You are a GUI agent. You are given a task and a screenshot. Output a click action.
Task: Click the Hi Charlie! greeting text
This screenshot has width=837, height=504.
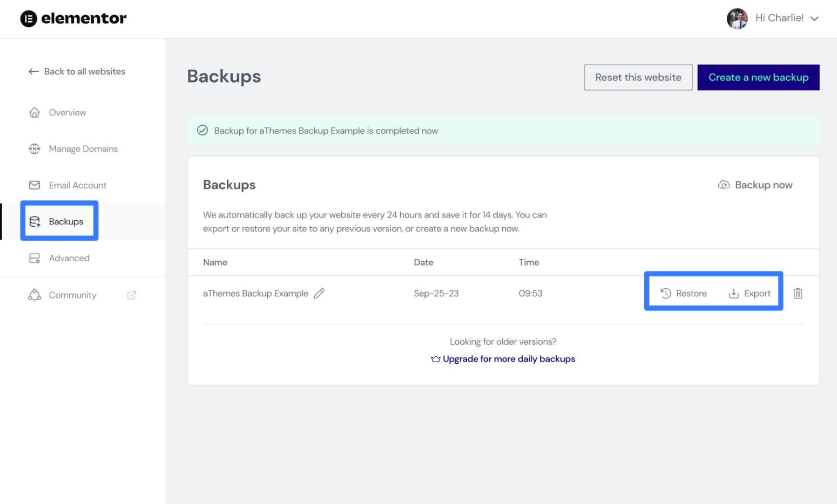click(x=779, y=18)
